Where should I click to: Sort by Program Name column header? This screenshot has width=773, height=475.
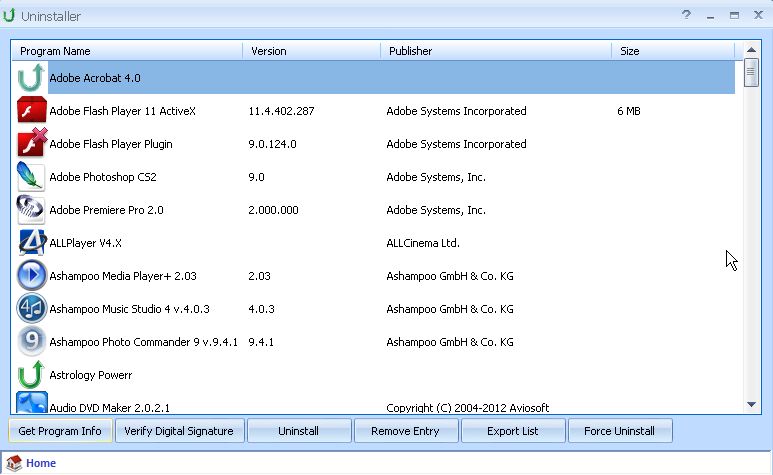tap(127, 51)
